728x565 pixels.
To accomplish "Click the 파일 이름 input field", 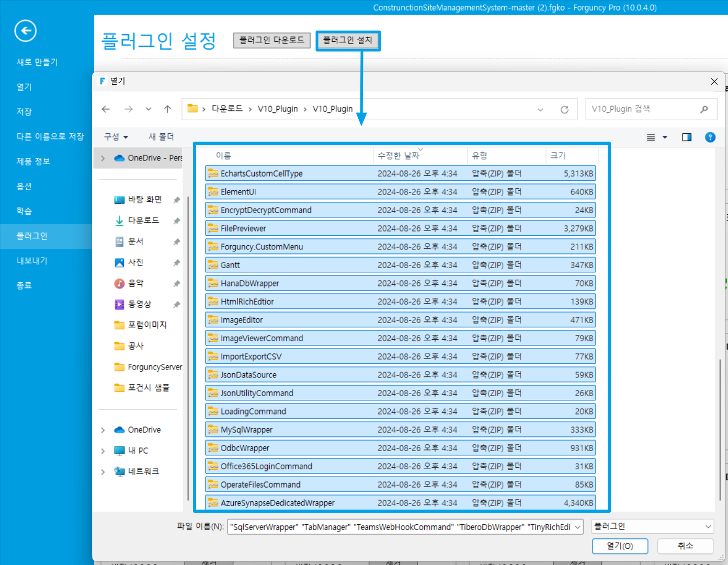I will pyautogui.click(x=401, y=527).
